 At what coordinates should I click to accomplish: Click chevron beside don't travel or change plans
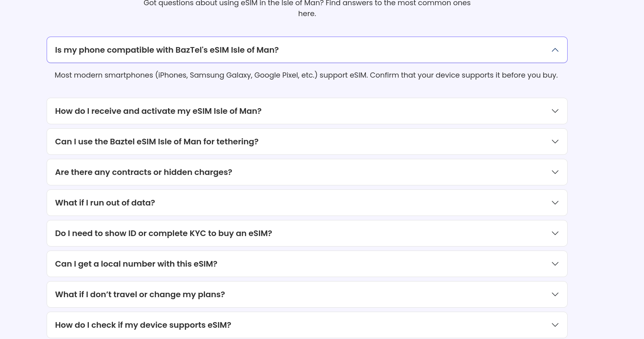pyautogui.click(x=555, y=294)
